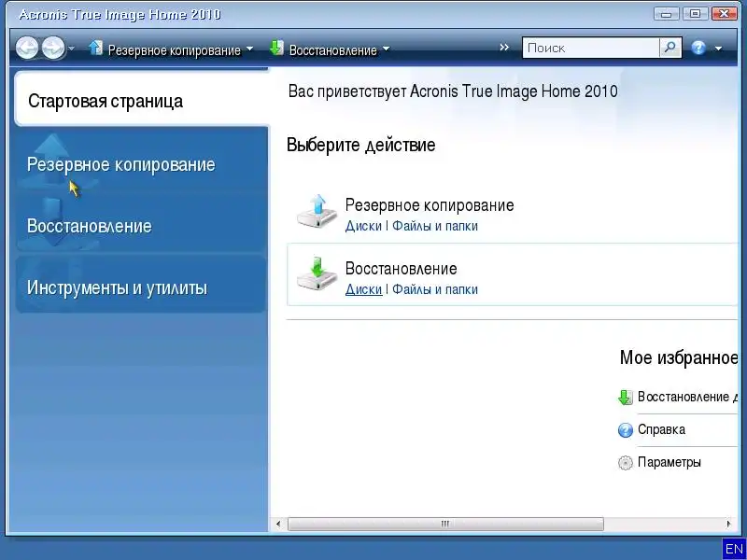Viewport: 747px width, 560px height.
Task: Open Резервное копирование in the sidebar
Action: 141,165
